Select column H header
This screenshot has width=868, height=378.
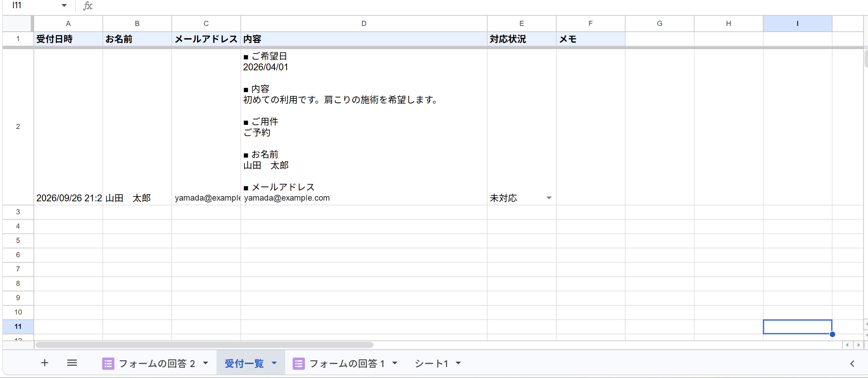[x=729, y=24]
